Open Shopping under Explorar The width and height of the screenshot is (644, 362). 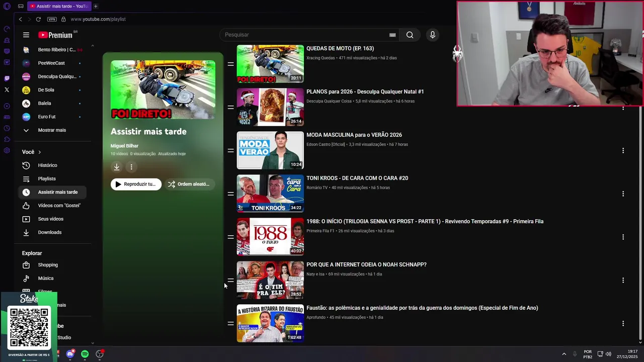pyautogui.click(x=52, y=265)
